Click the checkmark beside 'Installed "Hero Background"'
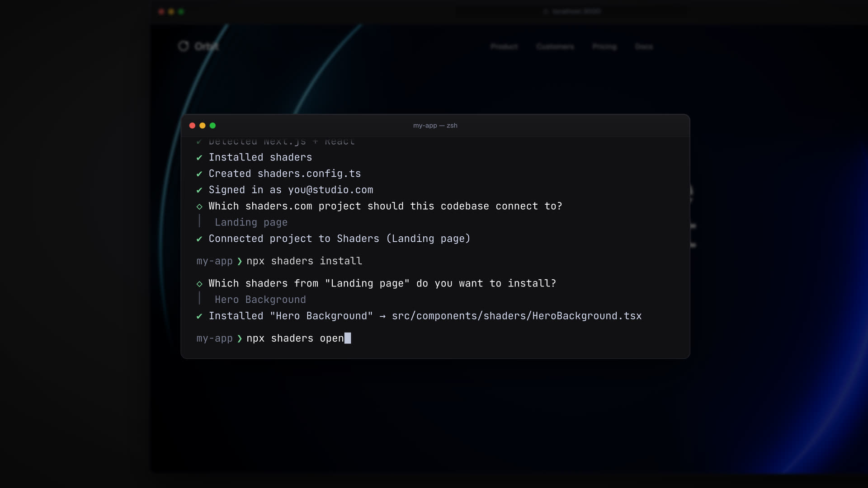The image size is (868, 488). pos(199,316)
